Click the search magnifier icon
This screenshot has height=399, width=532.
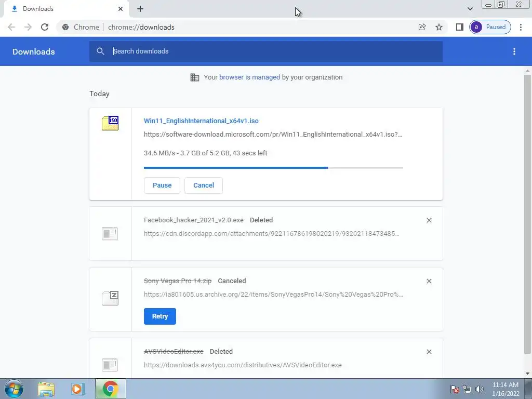pos(100,51)
